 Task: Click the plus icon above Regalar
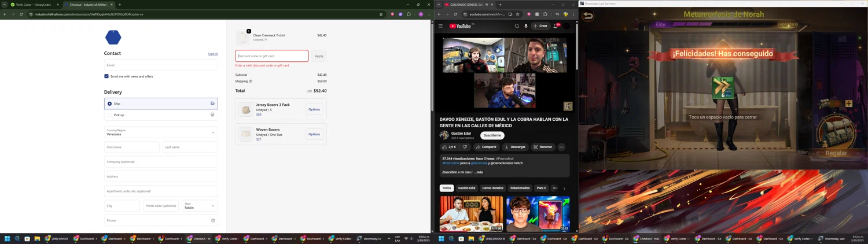848,103
